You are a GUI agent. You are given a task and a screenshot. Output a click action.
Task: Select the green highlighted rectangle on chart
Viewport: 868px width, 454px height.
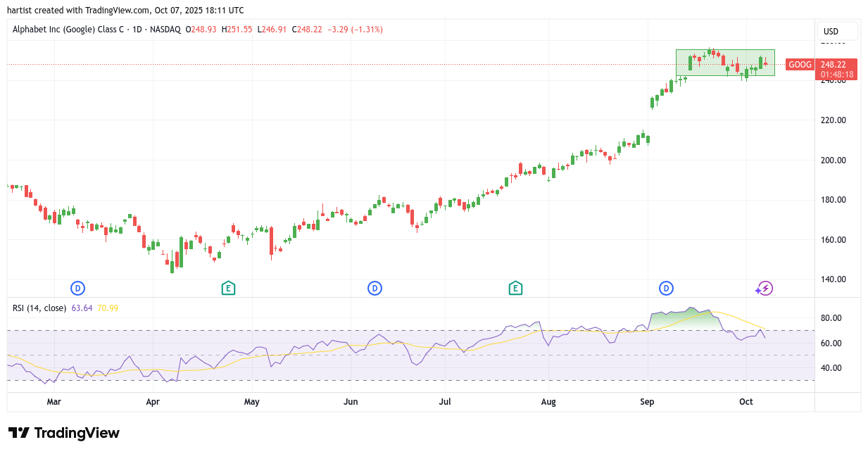pos(725,62)
